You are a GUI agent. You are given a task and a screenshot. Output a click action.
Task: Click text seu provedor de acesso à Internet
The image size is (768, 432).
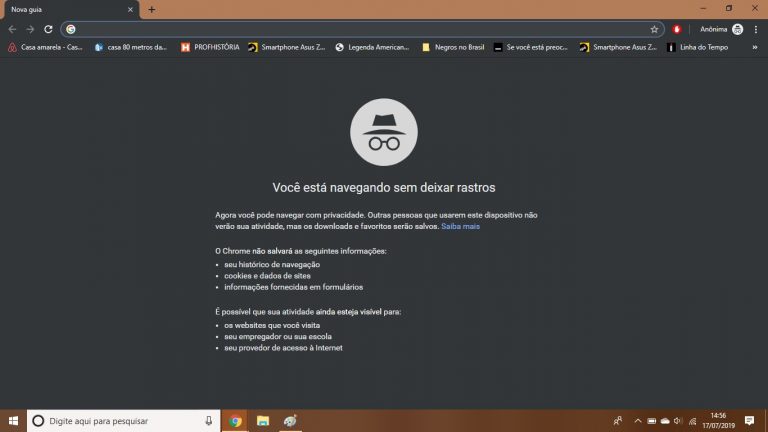pyautogui.click(x=283, y=348)
